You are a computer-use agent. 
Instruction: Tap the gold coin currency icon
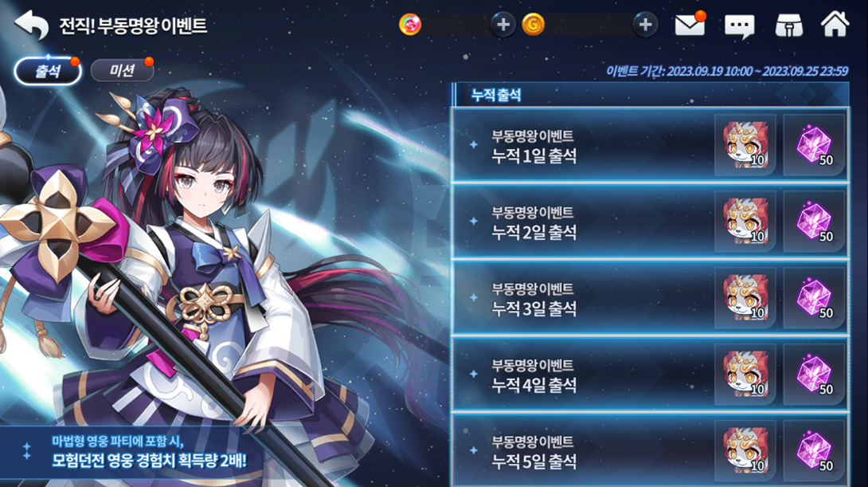(x=534, y=25)
